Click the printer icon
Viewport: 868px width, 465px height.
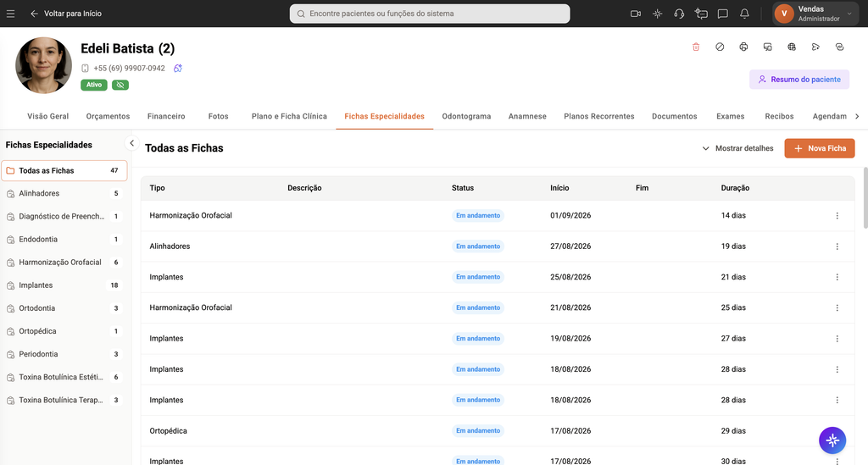click(743, 47)
